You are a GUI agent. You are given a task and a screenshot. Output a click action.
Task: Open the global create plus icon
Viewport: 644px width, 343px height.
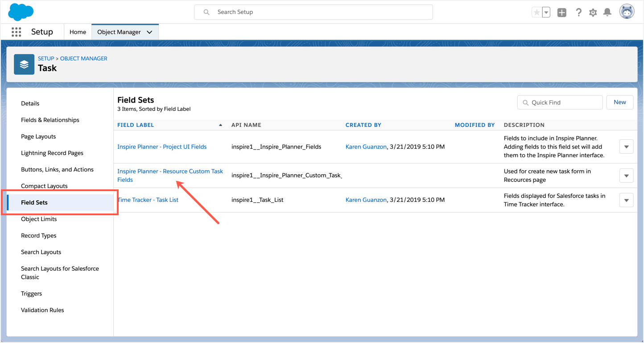tap(561, 12)
